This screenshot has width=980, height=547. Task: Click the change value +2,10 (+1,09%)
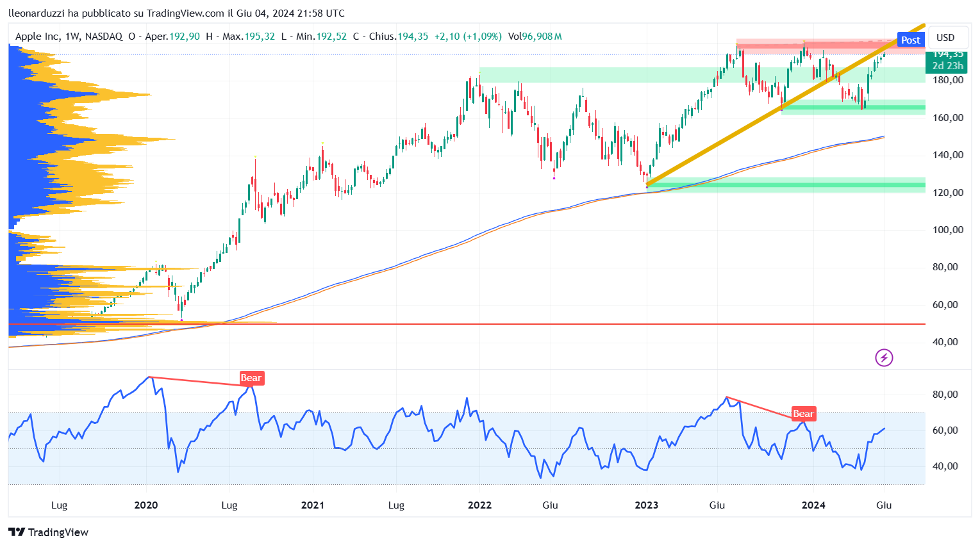coord(468,37)
